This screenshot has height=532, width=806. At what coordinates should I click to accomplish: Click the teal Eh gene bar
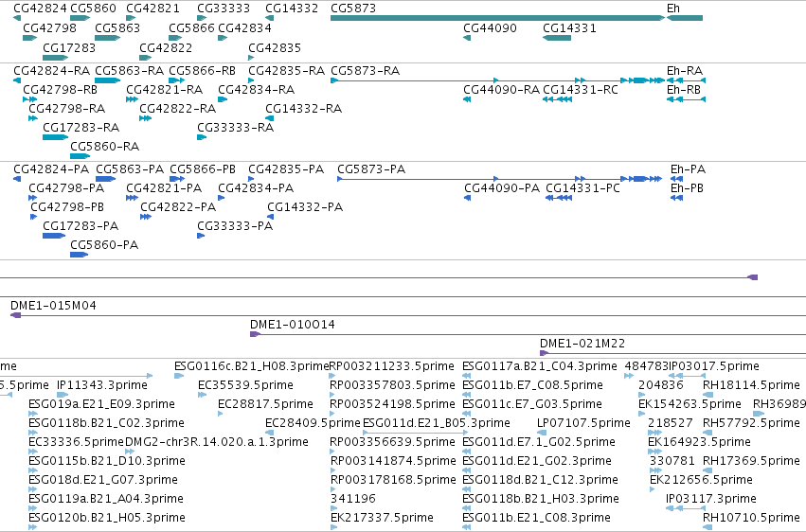(685, 18)
